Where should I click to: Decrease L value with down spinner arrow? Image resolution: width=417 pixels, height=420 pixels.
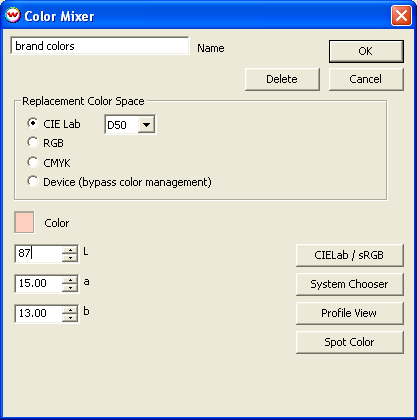pyautogui.click(x=70, y=258)
